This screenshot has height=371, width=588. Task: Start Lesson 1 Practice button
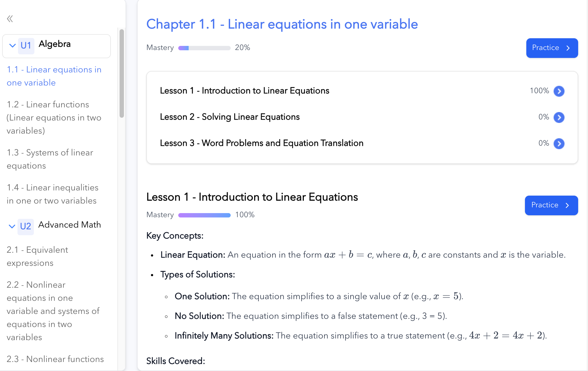[551, 205]
